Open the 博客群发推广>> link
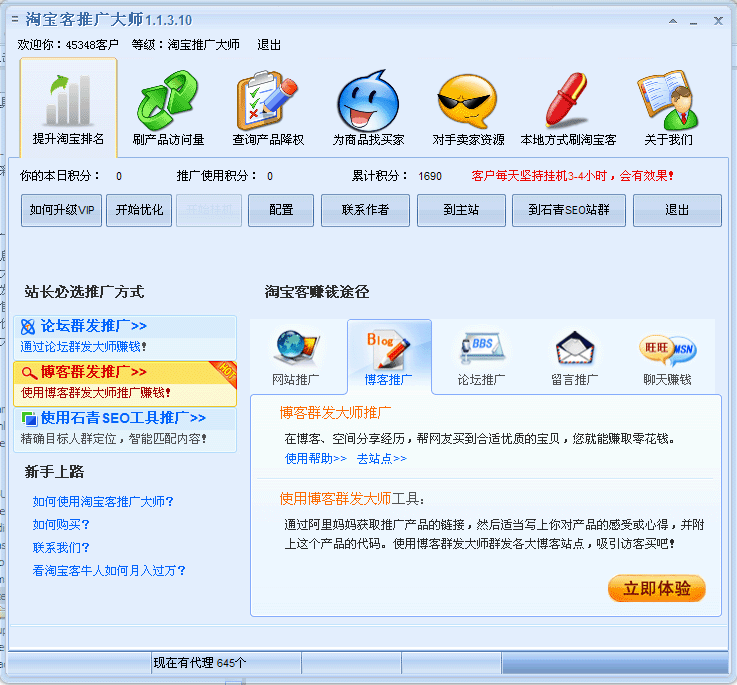This screenshot has height=685, width=737. pos(94,372)
